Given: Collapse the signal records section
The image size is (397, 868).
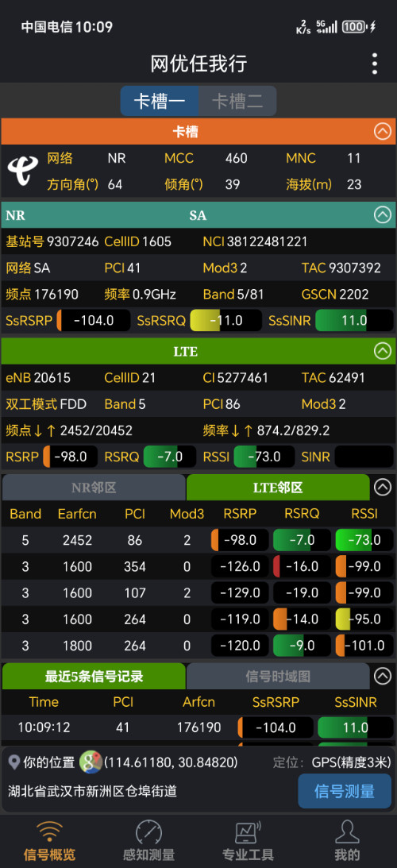Looking at the screenshot, I should 383,676.
